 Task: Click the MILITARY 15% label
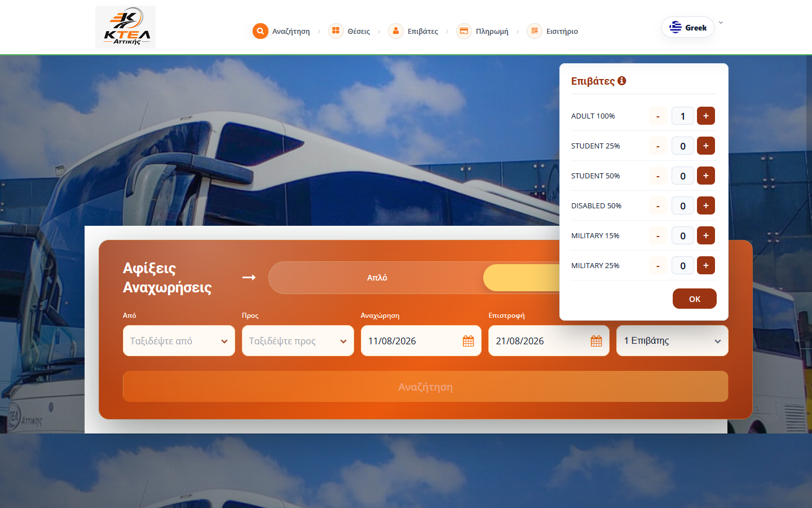(x=595, y=235)
